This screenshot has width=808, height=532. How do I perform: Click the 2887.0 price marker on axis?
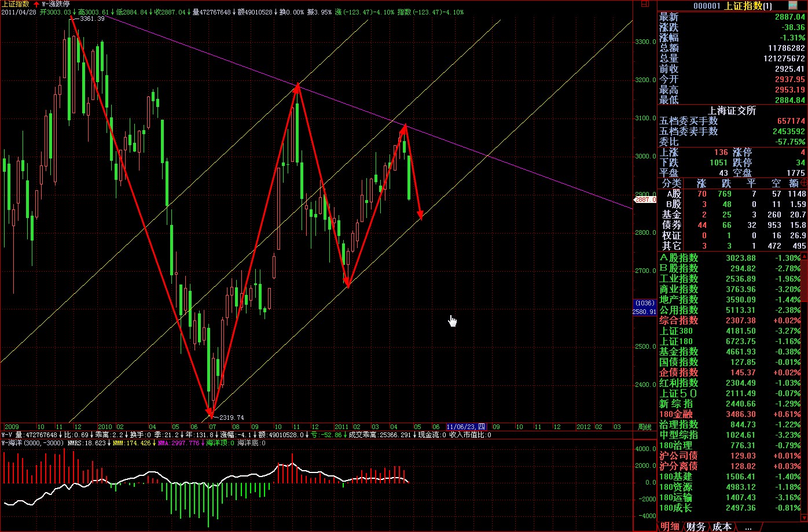646,199
